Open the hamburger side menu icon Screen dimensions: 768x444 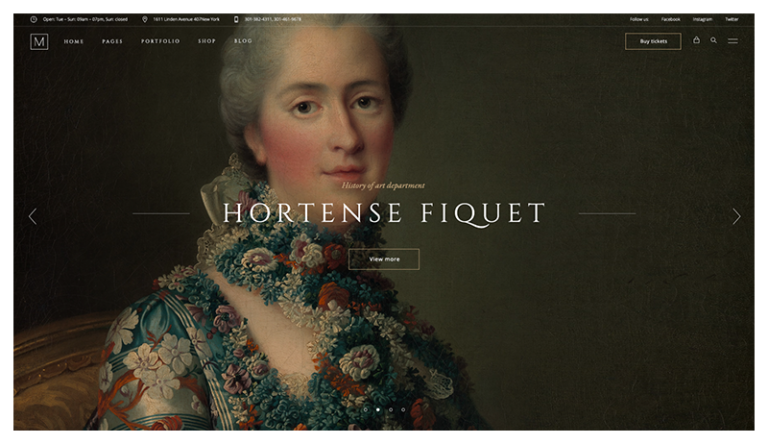pyautogui.click(x=733, y=41)
